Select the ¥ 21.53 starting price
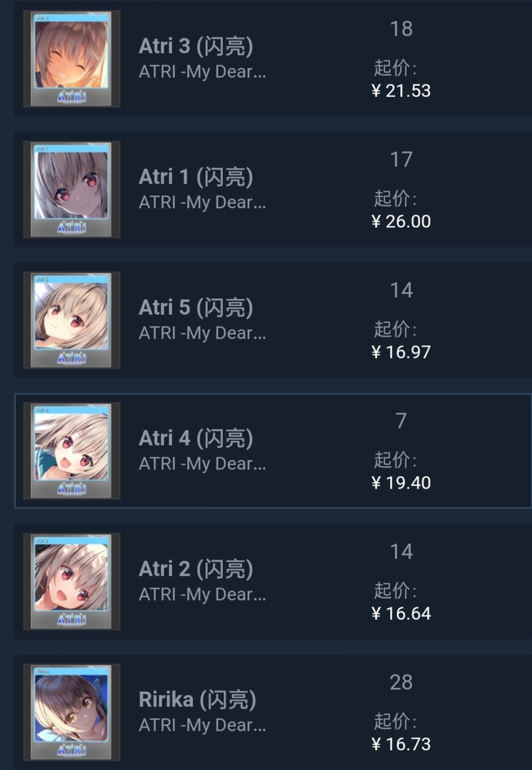The height and width of the screenshot is (770, 532). click(401, 91)
